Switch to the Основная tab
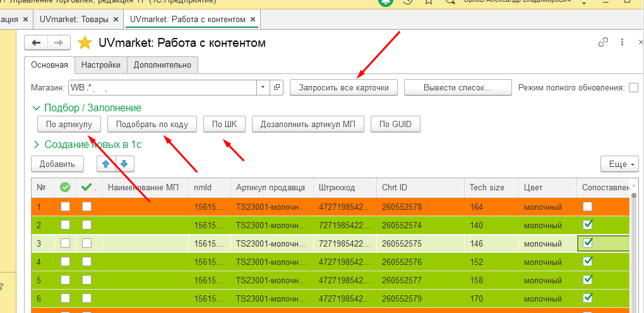 pos(49,65)
